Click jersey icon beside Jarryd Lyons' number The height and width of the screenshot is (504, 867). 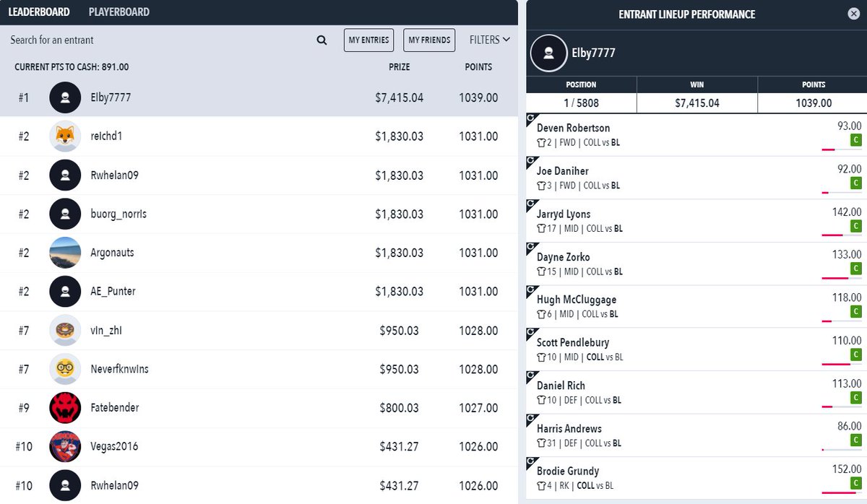pyautogui.click(x=541, y=228)
